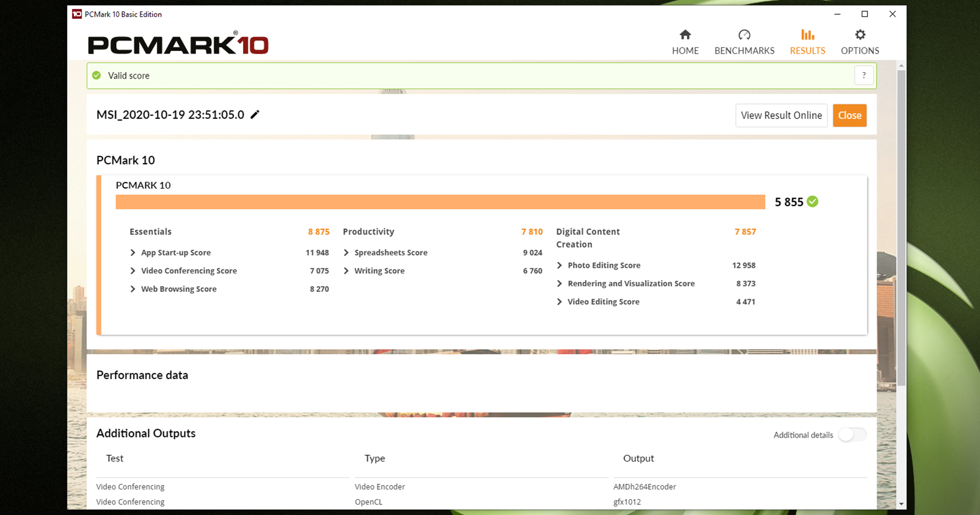This screenshot has height=515, width=980.
Task: Click the PCMARK 10 logo
Action: 178,44
